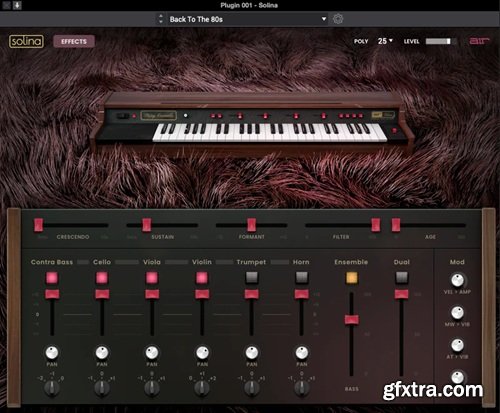The image size is (500, 413).
Task: Click the Contra Bass octave knob
Action: (52, 388)
